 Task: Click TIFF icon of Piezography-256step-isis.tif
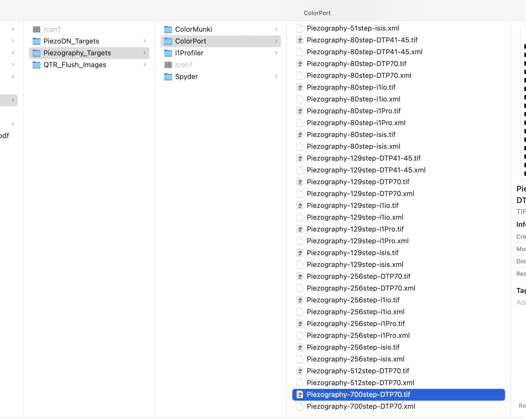pyautogui.click(x=300, y=347)
